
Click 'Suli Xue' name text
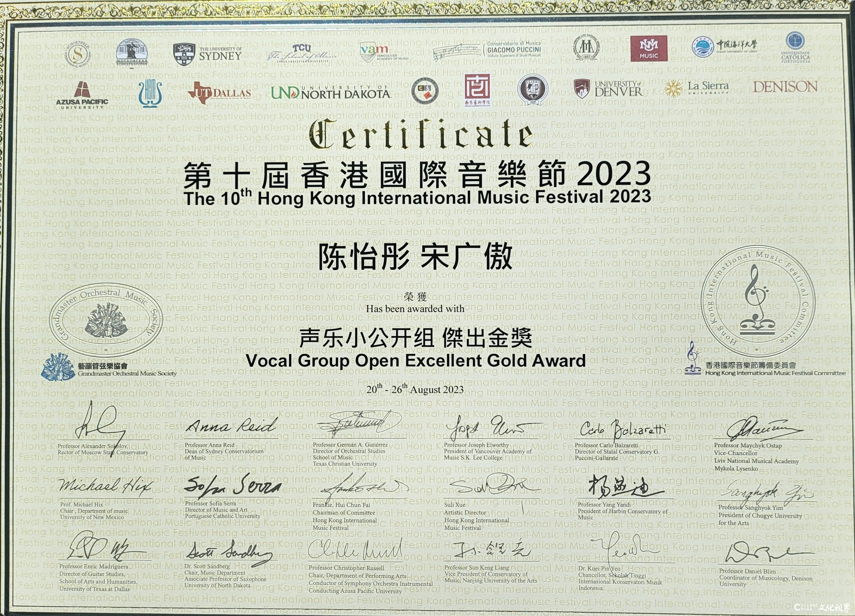pyautogui.click(x=455, y=505)
